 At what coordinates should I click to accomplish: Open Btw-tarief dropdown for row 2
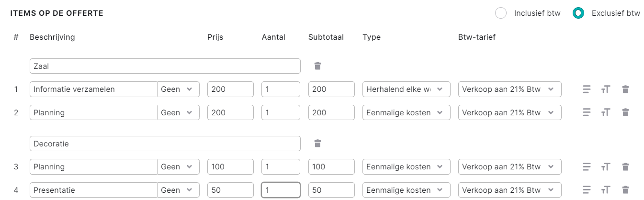510,112
